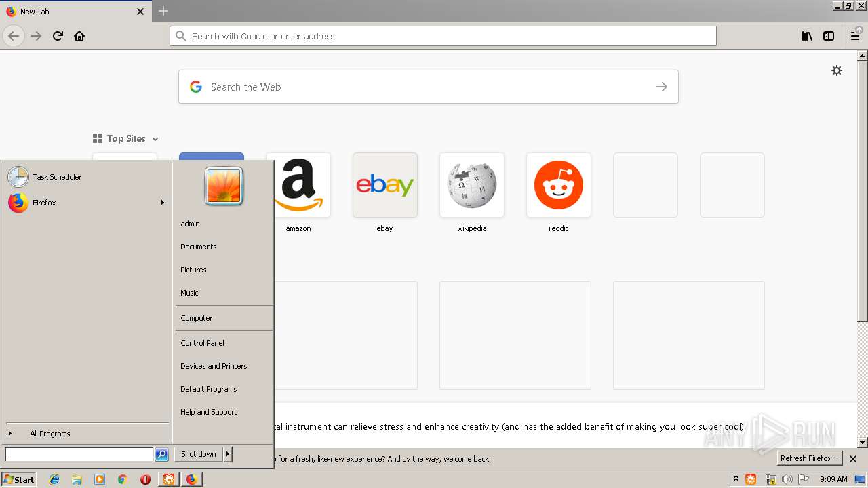Screen dimensions: 868x488
Task: Open Devices and Printers
Action: pos(214,366)
